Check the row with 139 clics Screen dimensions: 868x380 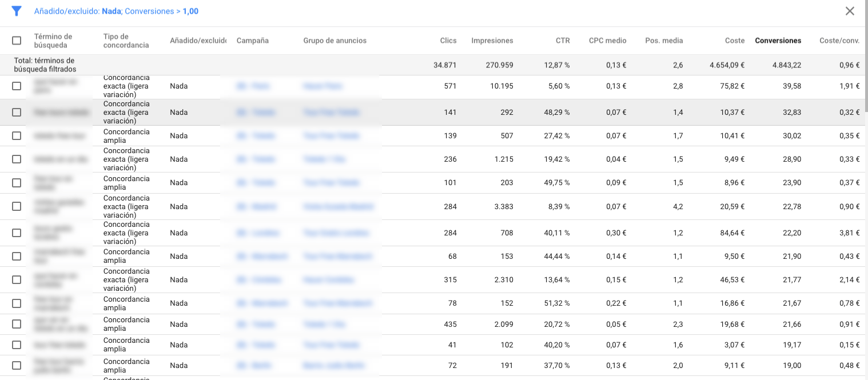[x=17, y=136]
